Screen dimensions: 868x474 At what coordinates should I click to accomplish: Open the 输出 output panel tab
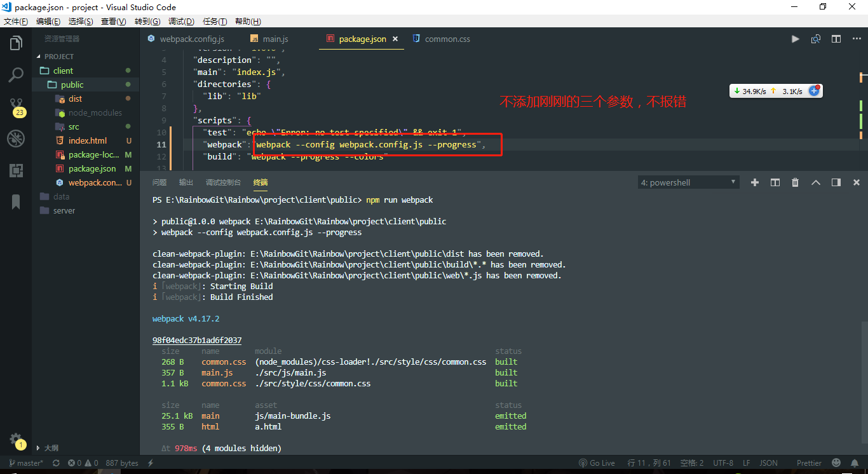point(186,182)
